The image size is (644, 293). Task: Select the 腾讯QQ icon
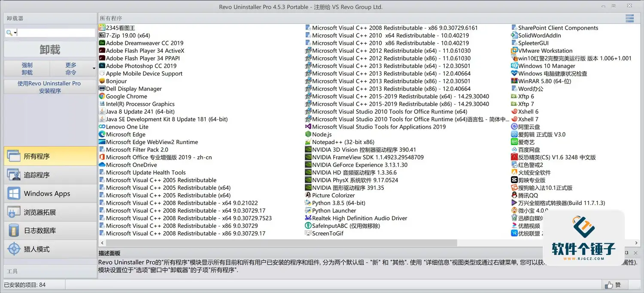514,195
